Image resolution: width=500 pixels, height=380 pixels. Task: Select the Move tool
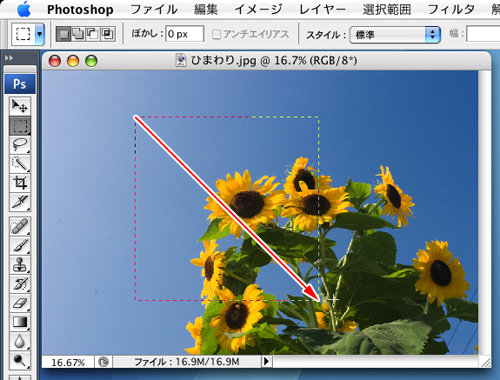[20, 106]
